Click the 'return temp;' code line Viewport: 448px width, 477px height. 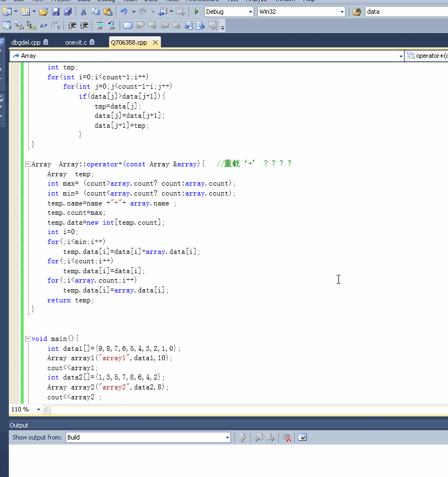pos(71,300)
